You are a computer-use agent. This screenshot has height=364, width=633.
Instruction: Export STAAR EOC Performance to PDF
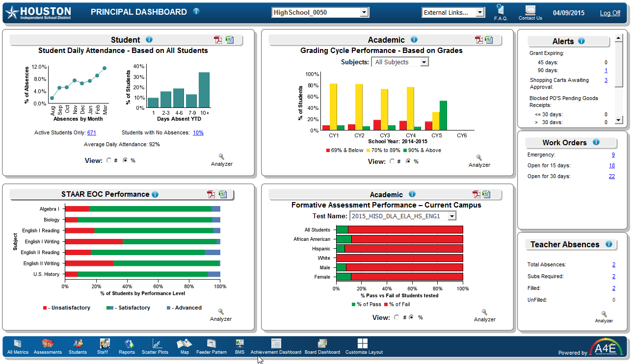211,194
